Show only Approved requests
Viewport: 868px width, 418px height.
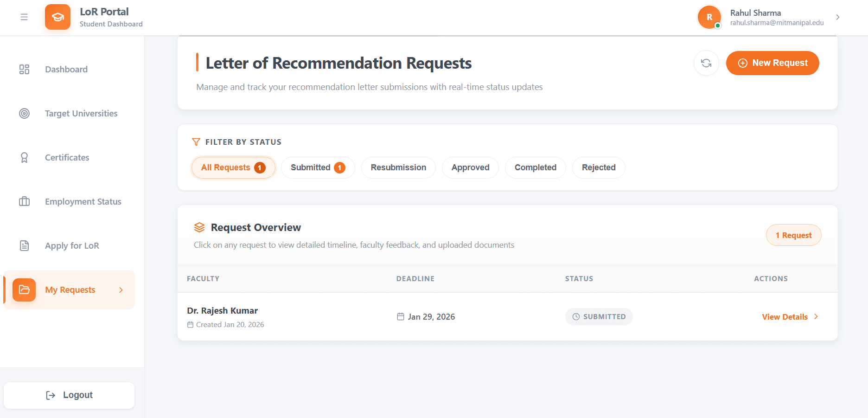coord(470,167)
